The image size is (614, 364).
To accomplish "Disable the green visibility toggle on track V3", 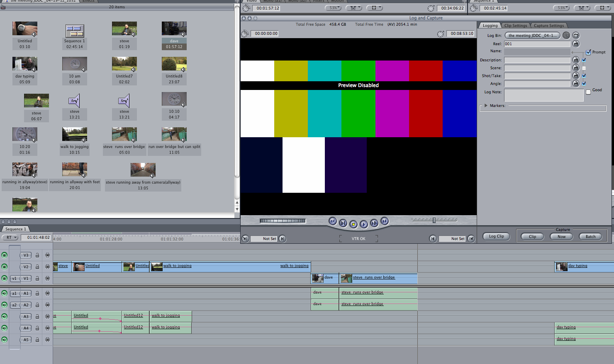I will (x=4, y=255).
